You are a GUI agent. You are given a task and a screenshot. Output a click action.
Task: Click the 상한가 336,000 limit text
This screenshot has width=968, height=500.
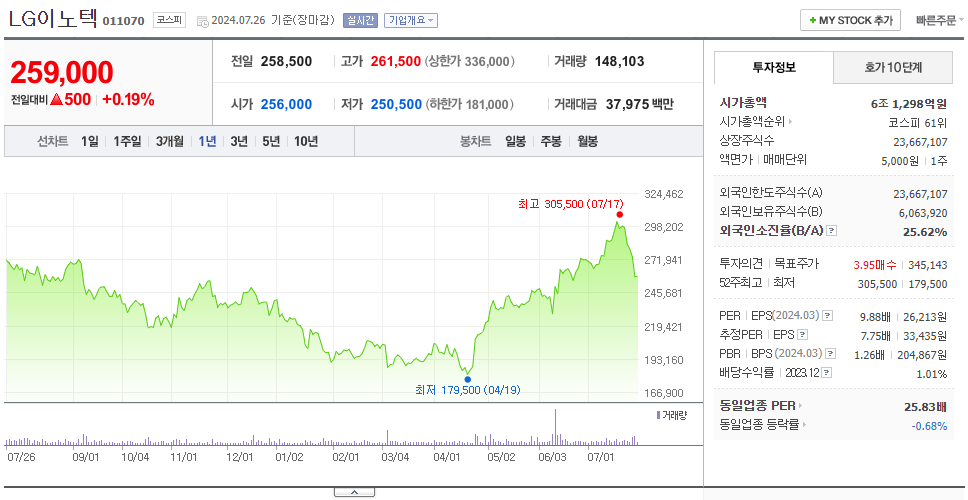tap(470, 61)
